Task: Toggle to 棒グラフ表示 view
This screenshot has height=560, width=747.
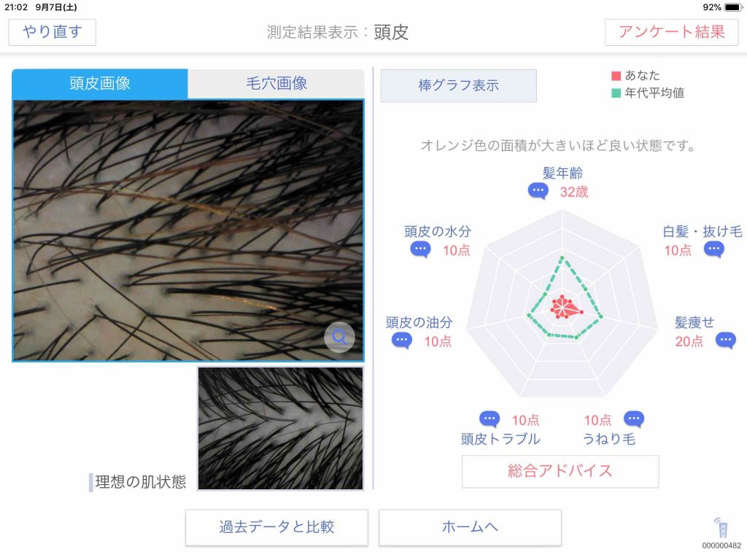Action: coord(458,86)
